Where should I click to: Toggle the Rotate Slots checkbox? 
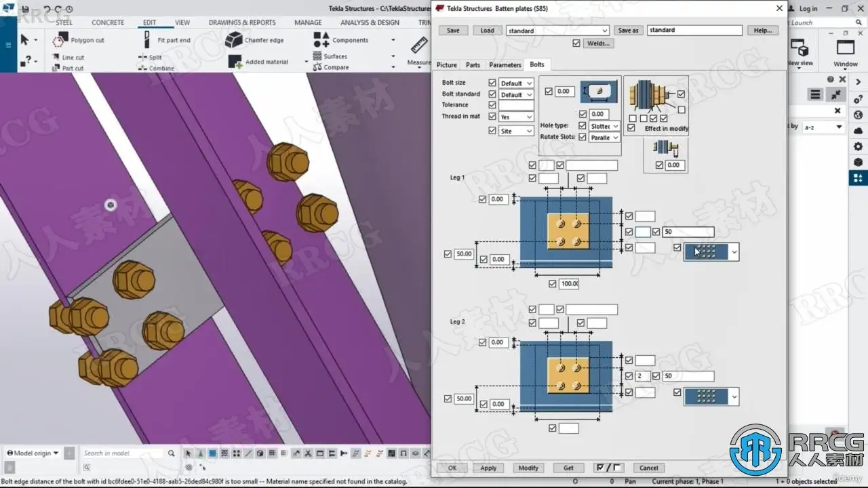click(582, 137)
